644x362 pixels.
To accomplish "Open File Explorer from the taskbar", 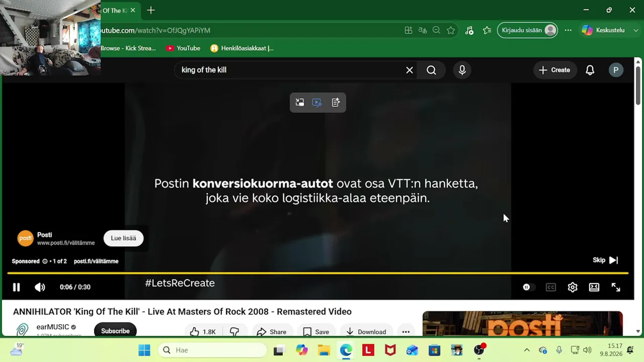I will [x=324, y=350].
